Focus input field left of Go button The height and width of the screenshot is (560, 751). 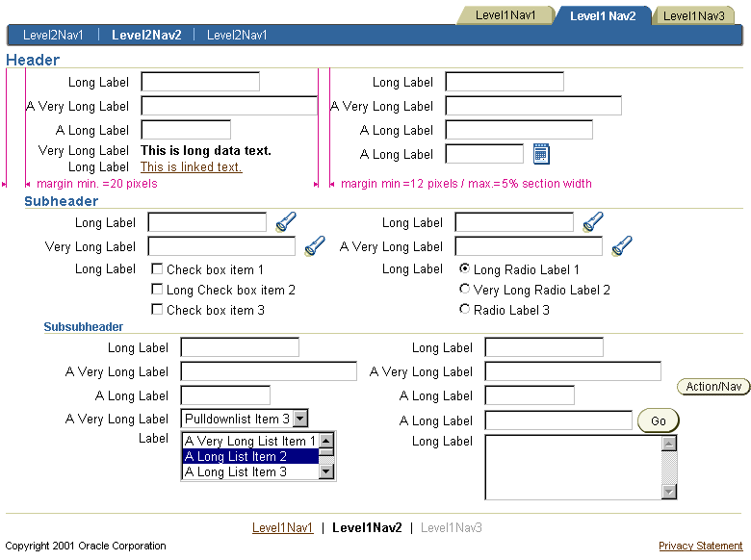pyautogui.click(x=558, y=420)
